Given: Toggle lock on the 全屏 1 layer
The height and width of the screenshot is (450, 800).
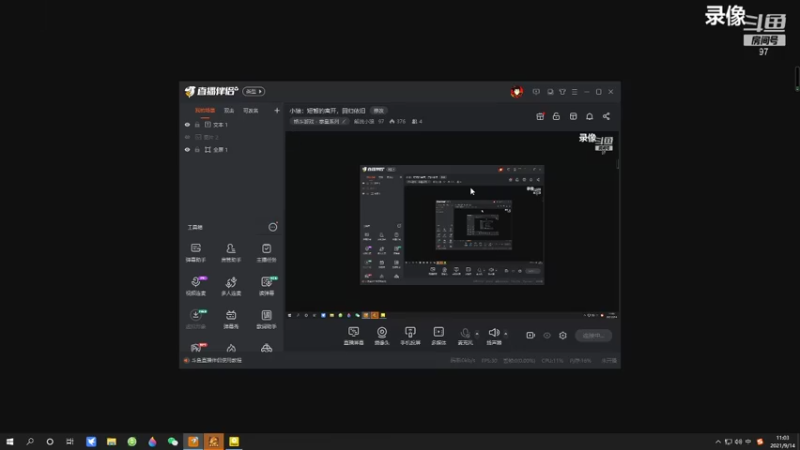Looking at the screenshot, I should (197, 150).
